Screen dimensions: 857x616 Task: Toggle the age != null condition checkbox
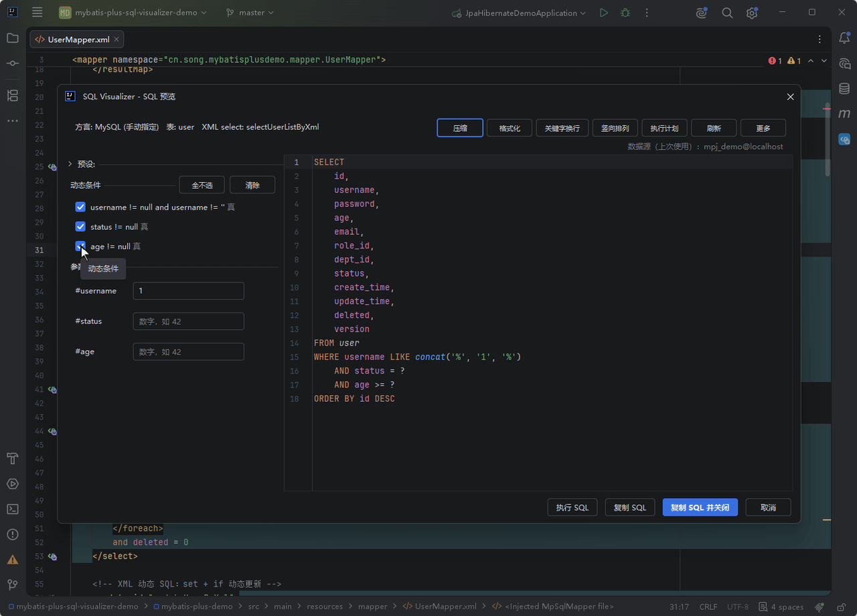pos(80,246)
